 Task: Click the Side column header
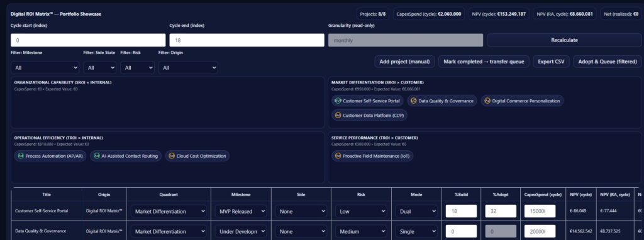(301, 195)
